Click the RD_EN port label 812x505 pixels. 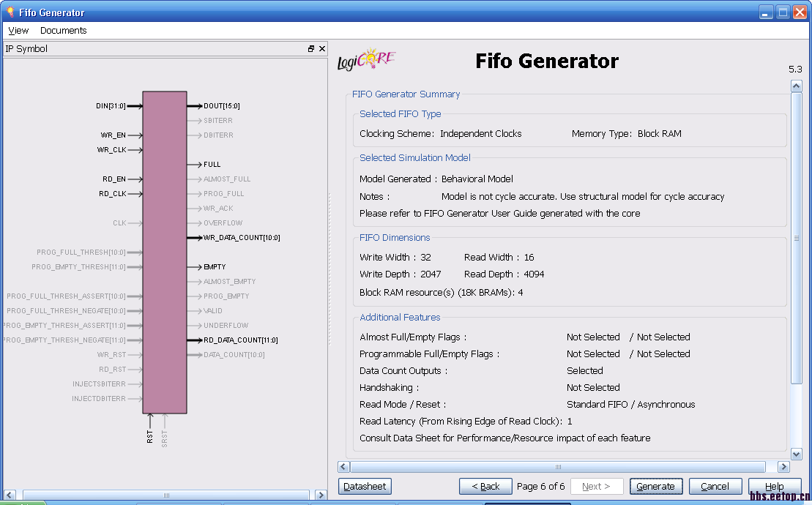[114, 179]
